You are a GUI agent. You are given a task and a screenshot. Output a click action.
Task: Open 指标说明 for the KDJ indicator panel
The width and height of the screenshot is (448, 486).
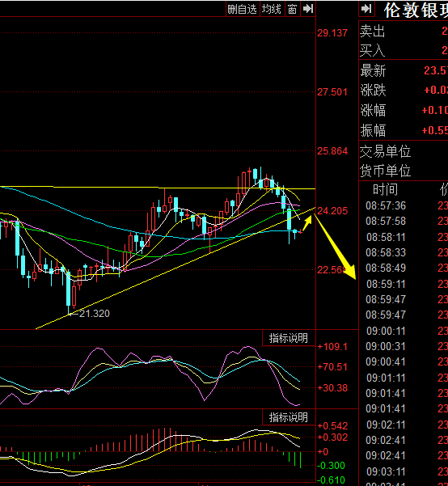[x=289, y=338]
